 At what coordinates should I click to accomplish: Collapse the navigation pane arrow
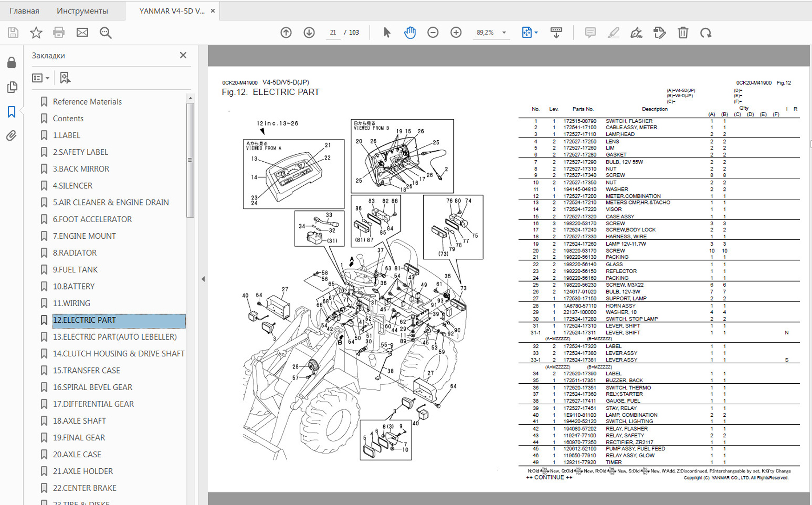[203, 279]
